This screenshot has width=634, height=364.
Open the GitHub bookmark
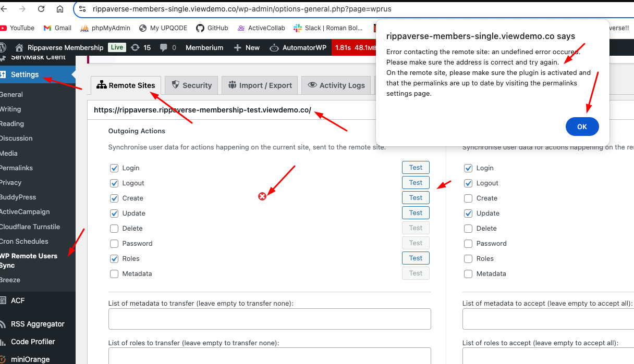click(212, 28)
